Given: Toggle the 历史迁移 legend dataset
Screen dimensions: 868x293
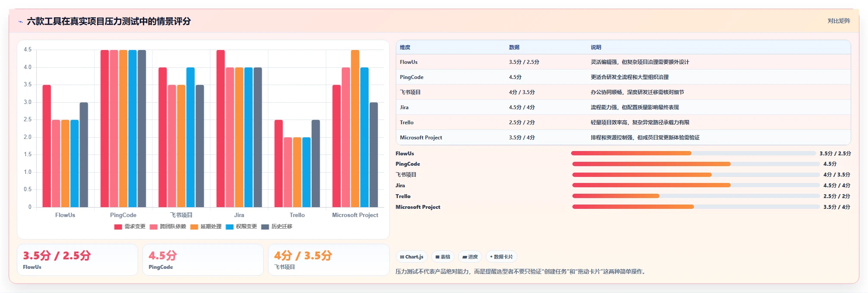Looking at the screenshot, I should point(277,227).
